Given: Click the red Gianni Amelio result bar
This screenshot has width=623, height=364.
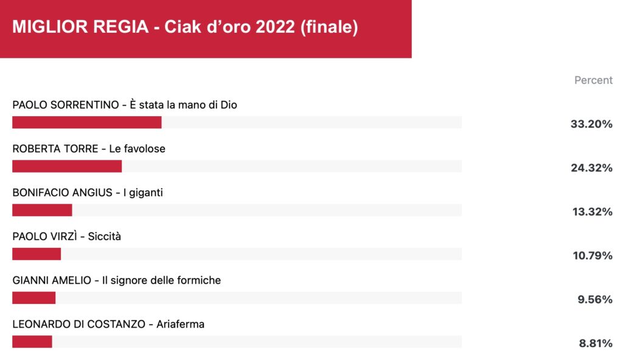Looking at the screenshot, I should (34, 298).
